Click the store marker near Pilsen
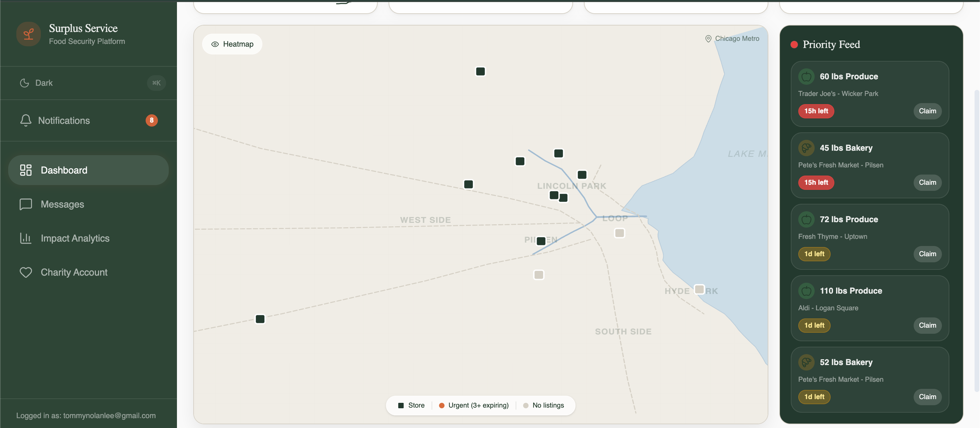The image size is (980, 428). coord(541,241)
